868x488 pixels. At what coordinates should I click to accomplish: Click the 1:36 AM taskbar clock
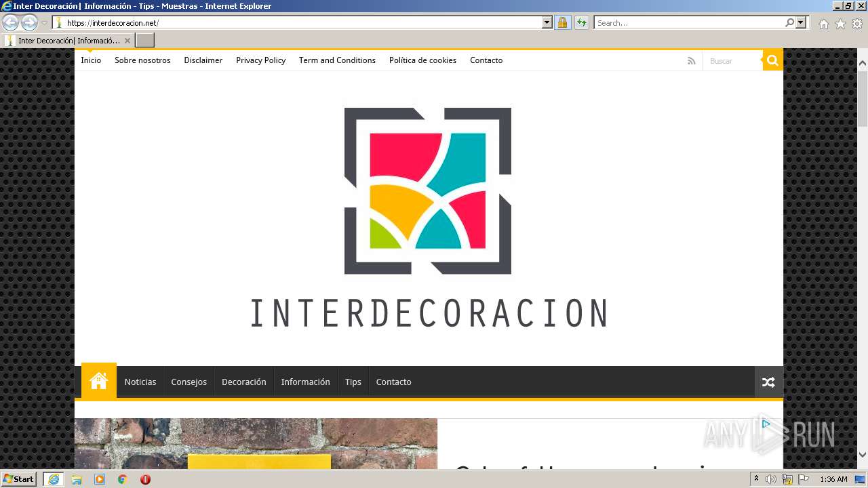pos(833,479)
